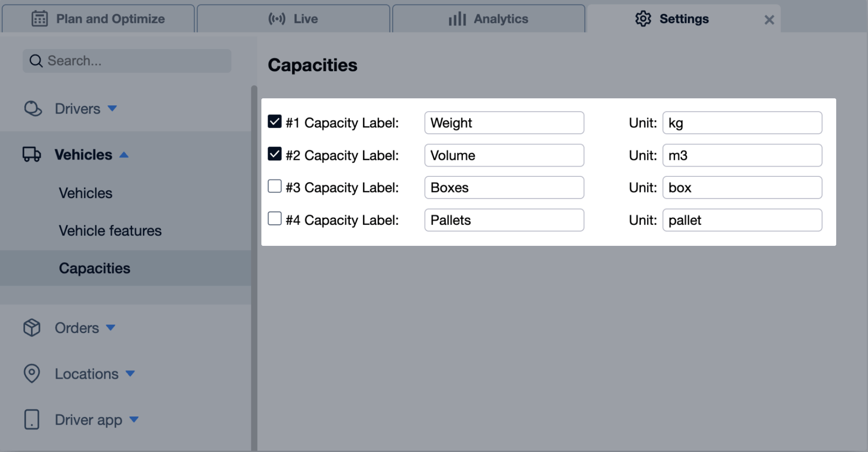Click the Driver app phone icon

click(32, 419)
